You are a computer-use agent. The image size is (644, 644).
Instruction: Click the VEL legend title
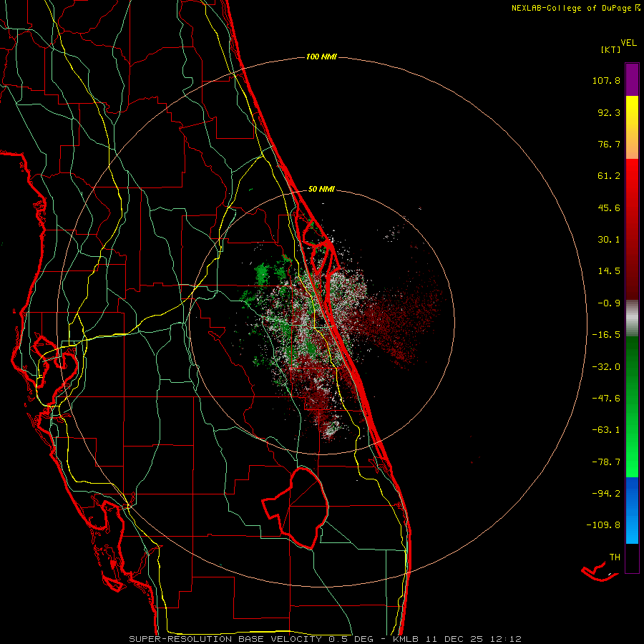pos(628,43)
